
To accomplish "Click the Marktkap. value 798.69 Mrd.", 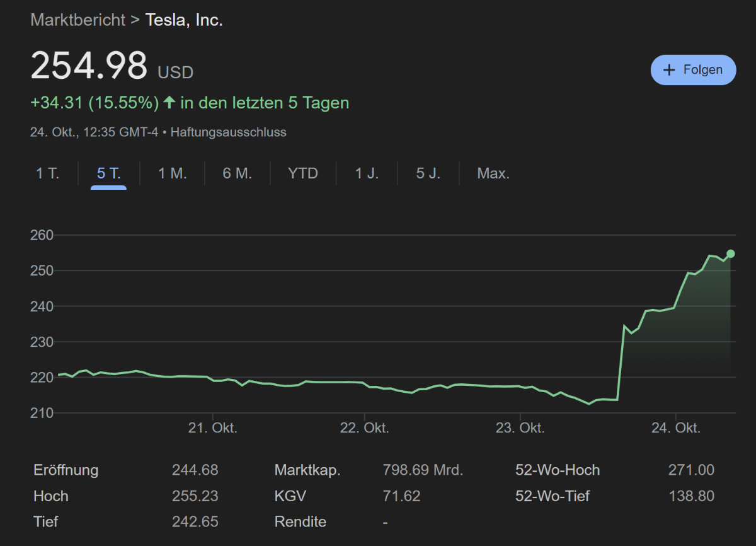I will pyautogui.click(x=423, y=470).
